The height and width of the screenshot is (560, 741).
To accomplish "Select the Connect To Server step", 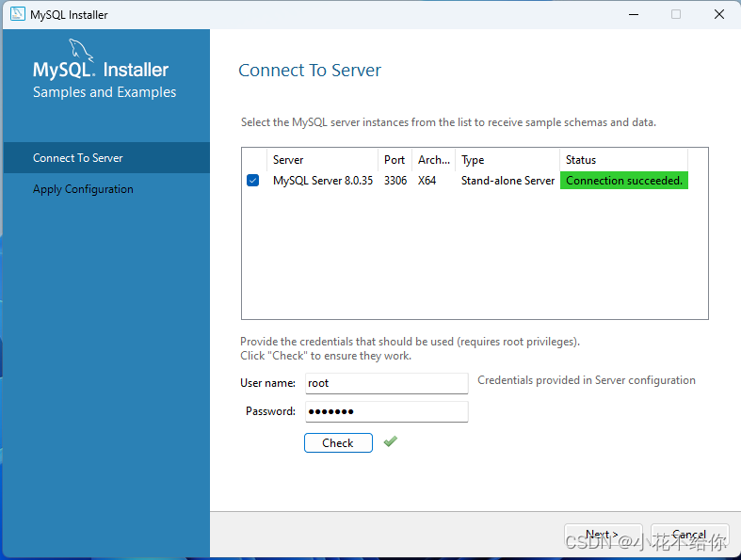I will [x=106, y=158].
